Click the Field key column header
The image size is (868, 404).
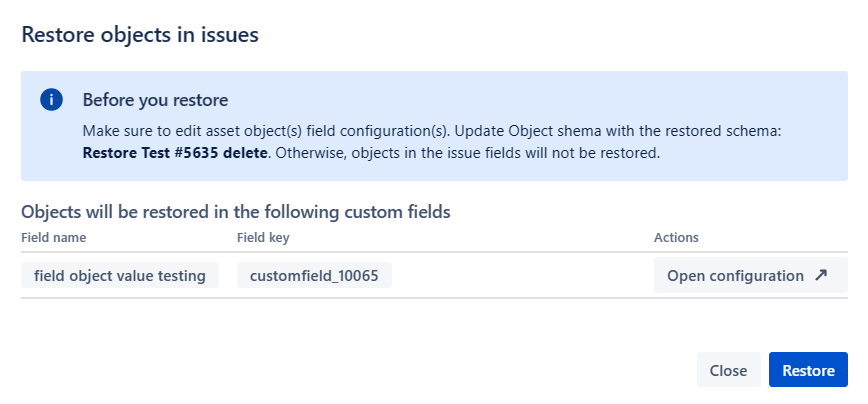click(x=263, y=237)
